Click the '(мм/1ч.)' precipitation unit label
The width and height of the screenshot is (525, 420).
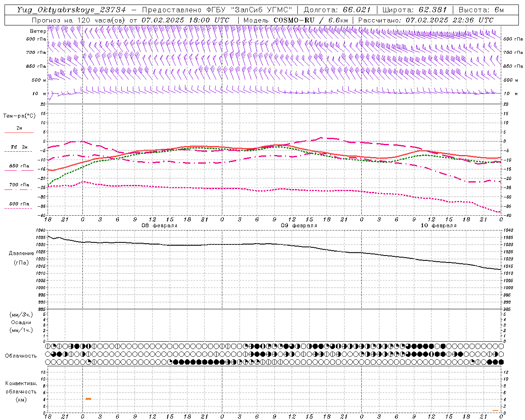21,330
